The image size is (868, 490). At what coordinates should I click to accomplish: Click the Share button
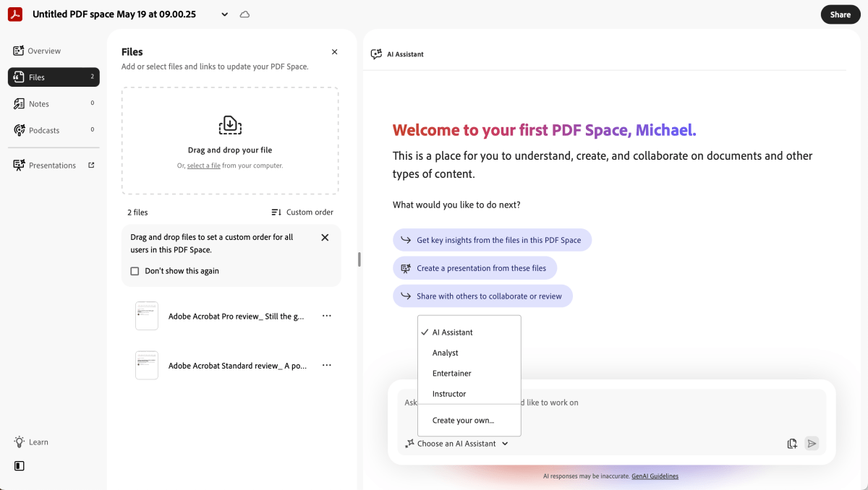point(841,14)
